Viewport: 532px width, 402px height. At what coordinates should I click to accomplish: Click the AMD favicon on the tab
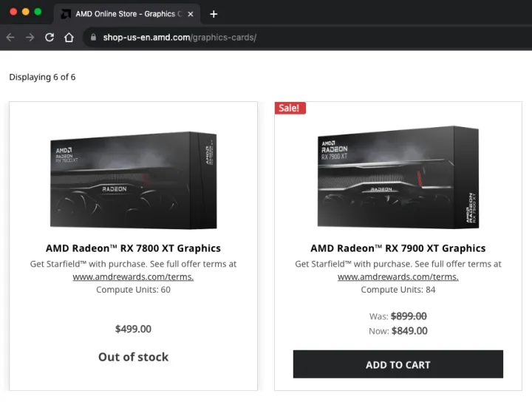point(66,14)
